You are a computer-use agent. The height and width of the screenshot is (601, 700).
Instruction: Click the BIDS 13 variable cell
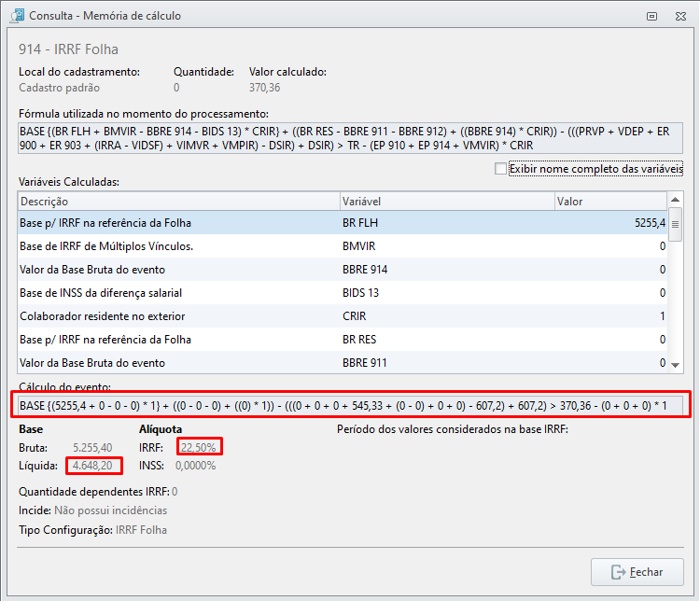pyautogui.click(x=360, y=293)
